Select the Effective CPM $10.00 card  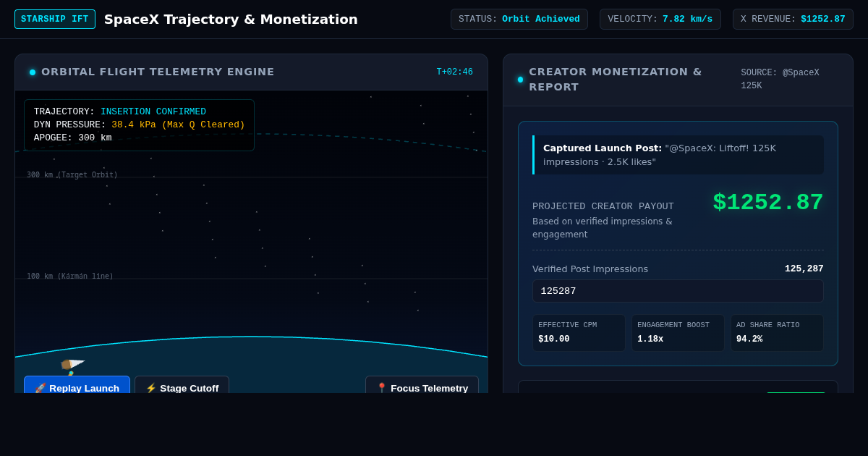coord(579,333)
